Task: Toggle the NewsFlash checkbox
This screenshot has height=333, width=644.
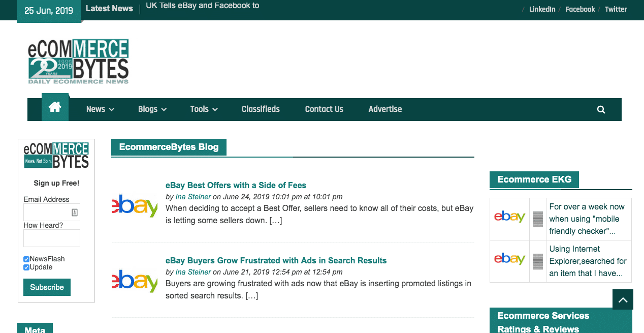Action: (26, 259)
